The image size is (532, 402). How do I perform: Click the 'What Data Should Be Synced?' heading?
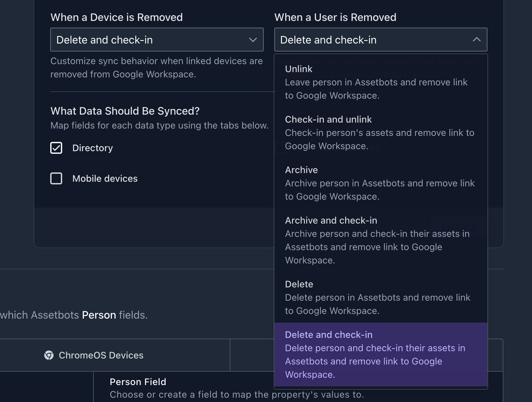pos(125,111)
